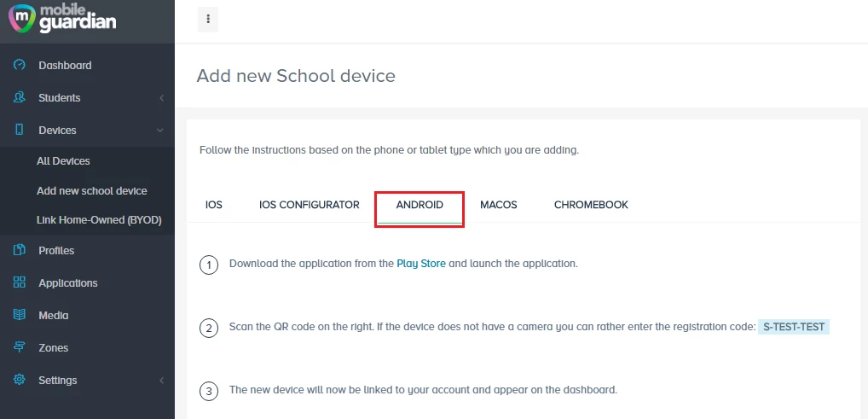
Task: Expand the Students submenu chevron
Action: pyautogui.click(x=162, y=98)
